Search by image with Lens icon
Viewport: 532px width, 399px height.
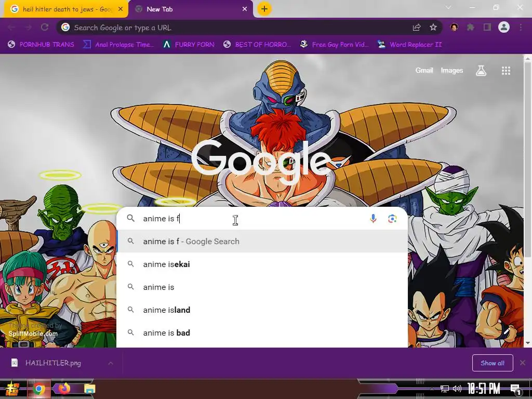pyautogui.click(x=392, y=219)
